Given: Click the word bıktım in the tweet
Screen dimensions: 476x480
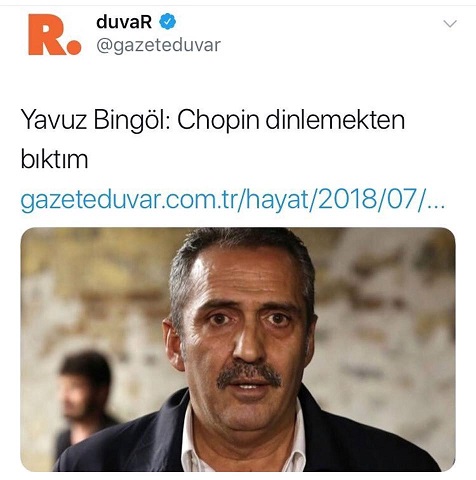Looking at the screenshot, I should (x=54, y=159).
